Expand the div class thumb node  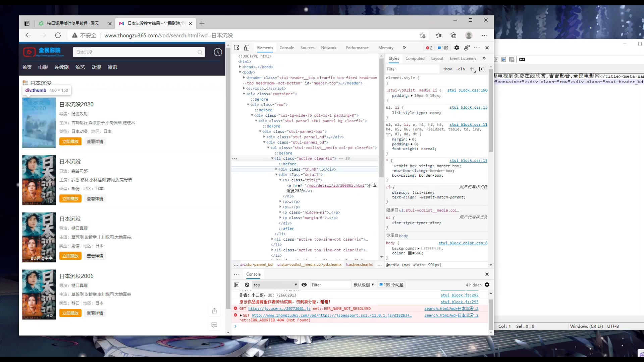[276, 169]
